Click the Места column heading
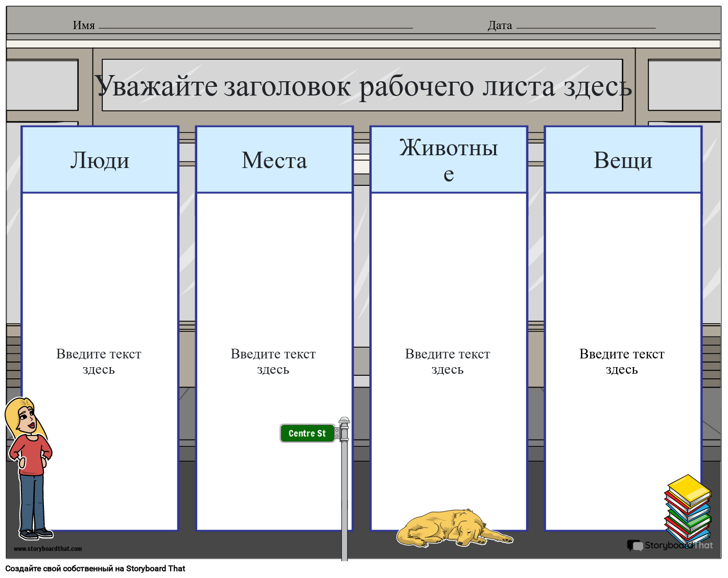 pos(274,159)
